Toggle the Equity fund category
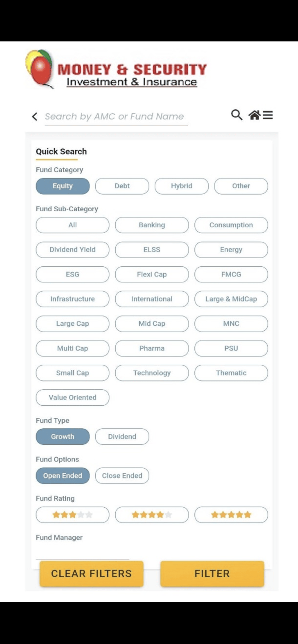 click(63, 186)
